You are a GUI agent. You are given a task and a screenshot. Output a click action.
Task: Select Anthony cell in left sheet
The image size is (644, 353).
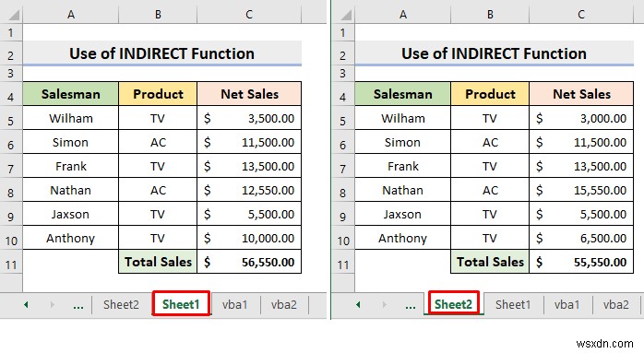71,238
